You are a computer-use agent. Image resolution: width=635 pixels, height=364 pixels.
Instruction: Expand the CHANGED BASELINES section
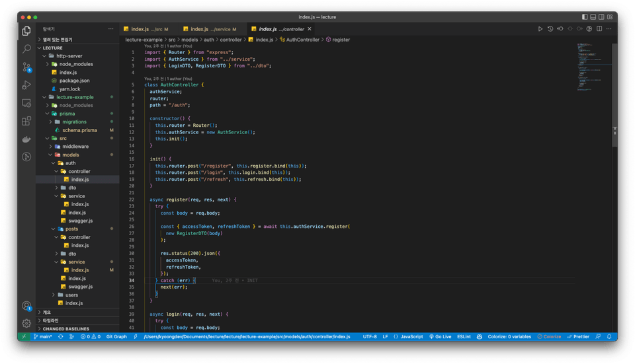point(65,328)
